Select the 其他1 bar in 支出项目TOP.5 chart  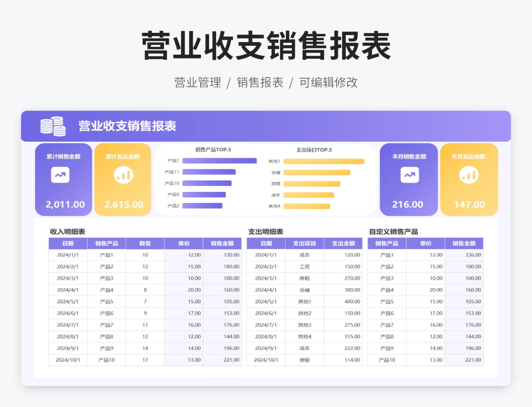tap(324, 161)
